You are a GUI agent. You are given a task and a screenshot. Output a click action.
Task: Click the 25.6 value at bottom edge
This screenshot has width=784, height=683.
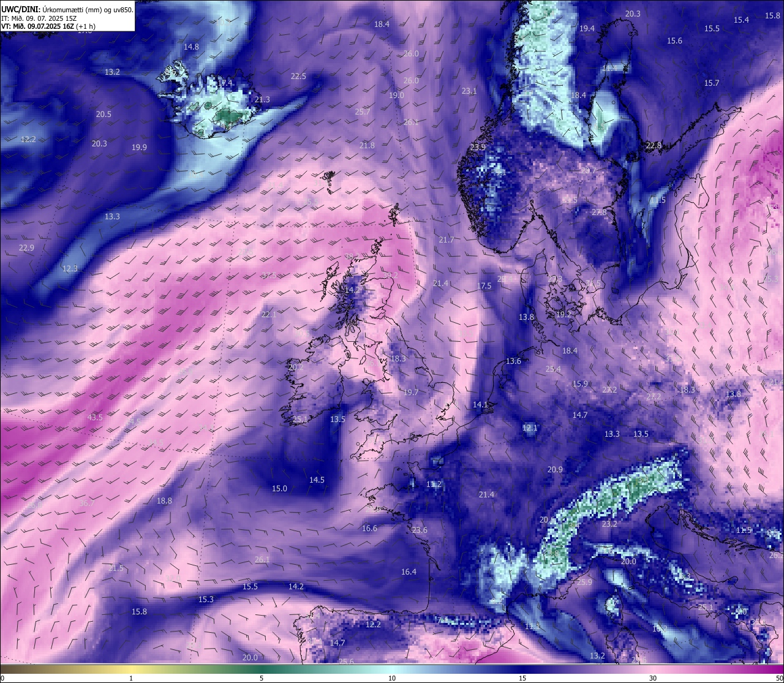pyautogui.click(x=346, y=661)
